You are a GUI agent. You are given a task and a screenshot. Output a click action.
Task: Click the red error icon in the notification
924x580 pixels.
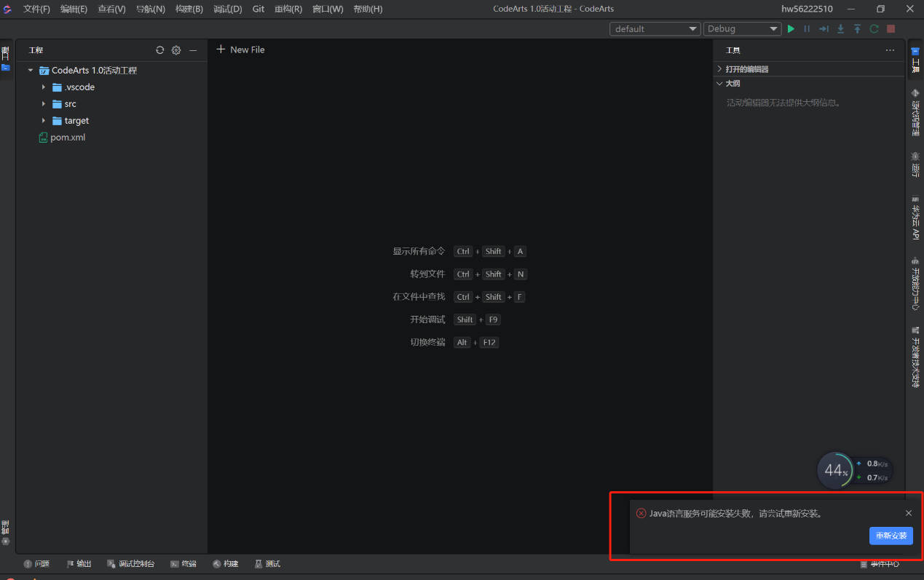(x=641, y=513)
